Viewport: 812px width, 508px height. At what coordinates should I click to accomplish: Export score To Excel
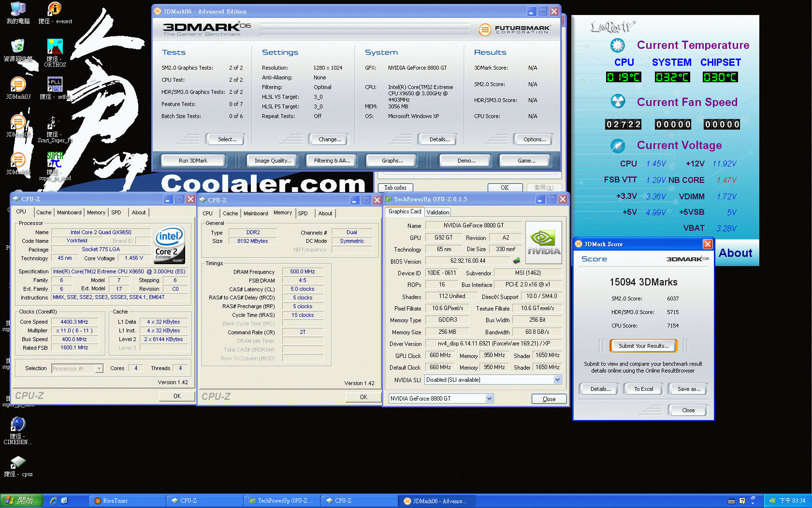point(643,389)
